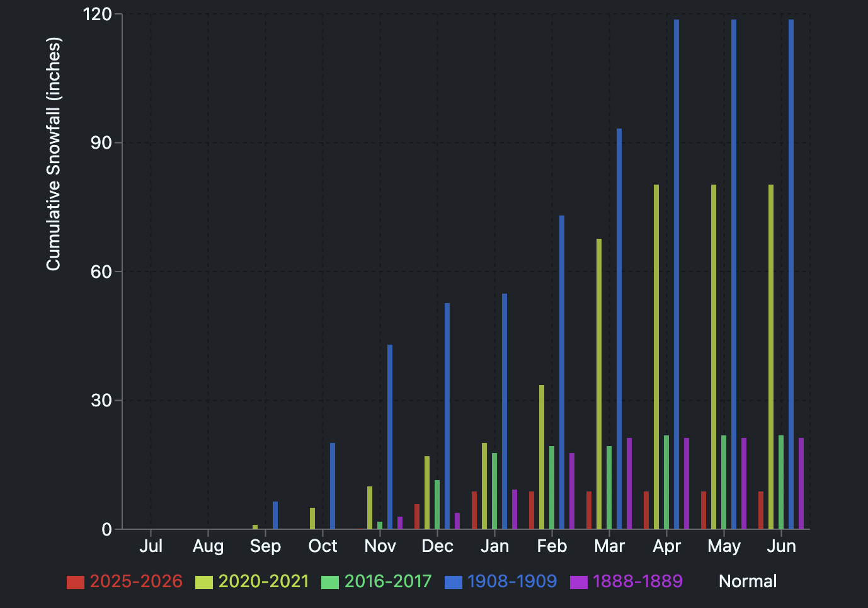
Task: Select the blue 1908-1909 bar for Apr
Action: pyautogui.click(x=677, y=274)
